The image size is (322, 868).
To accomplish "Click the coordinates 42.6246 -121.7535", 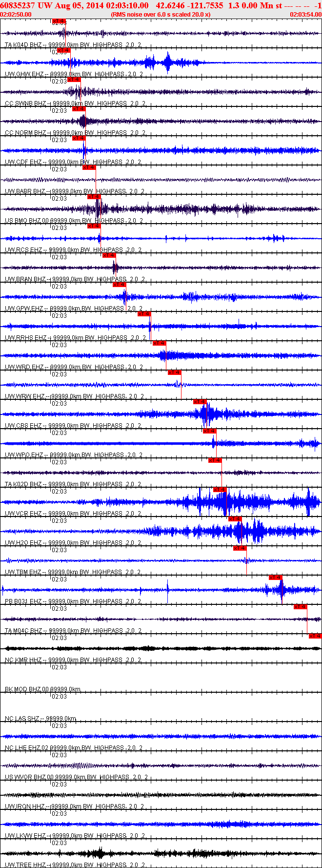I will tap(189, 5).
